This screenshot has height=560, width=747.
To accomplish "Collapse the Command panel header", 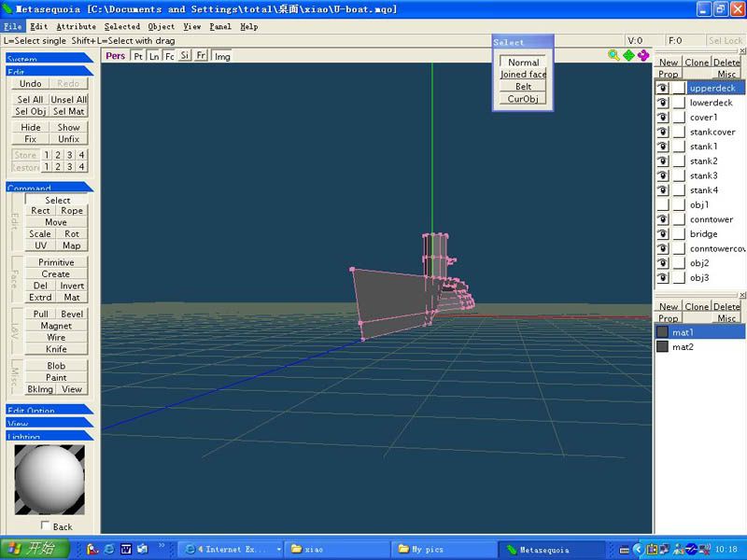I will pos(49,187).
